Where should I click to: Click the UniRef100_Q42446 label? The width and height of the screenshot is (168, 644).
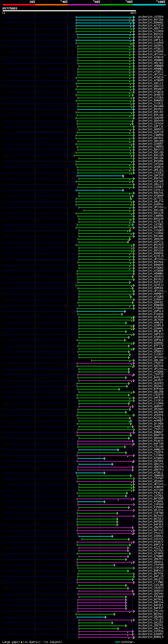(151, 412)
